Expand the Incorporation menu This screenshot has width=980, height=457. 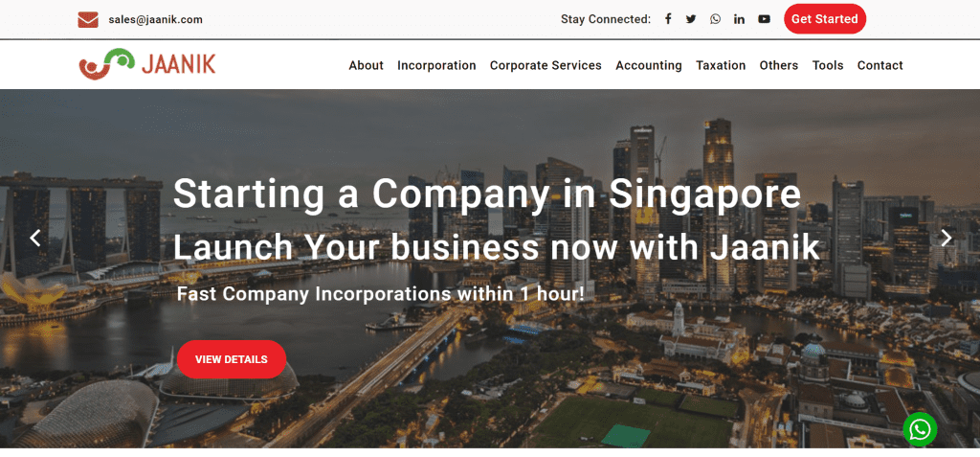coord(436,65)
